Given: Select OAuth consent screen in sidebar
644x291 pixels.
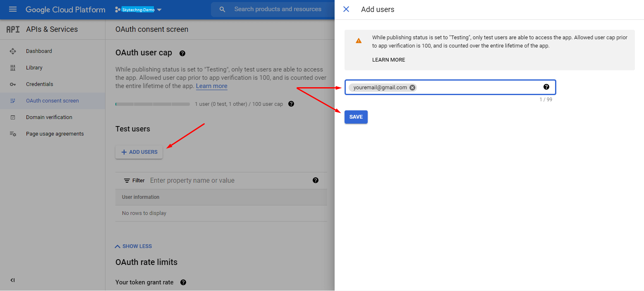Looking at the screenshot, I should pos(53,101).
